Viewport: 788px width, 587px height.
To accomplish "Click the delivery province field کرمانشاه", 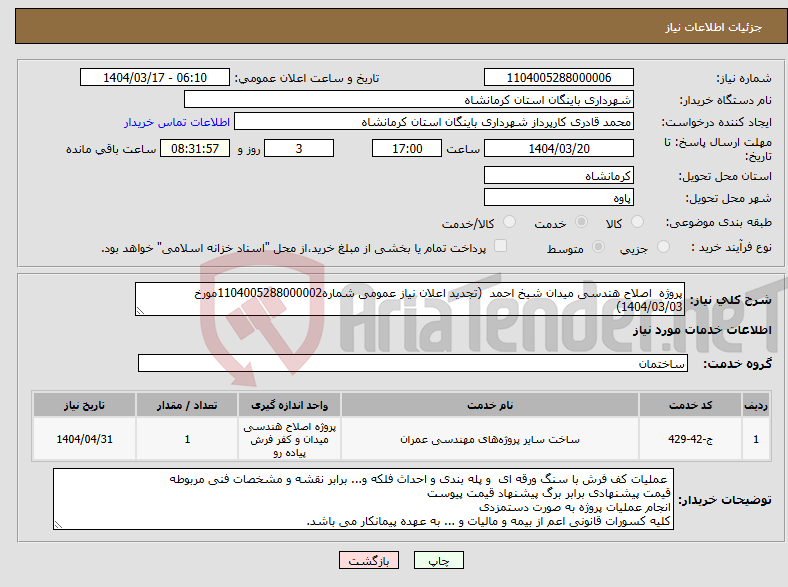I will tap(558, 175).
